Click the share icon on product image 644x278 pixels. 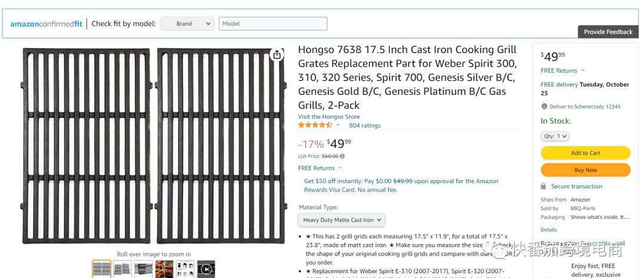[277, 55]
